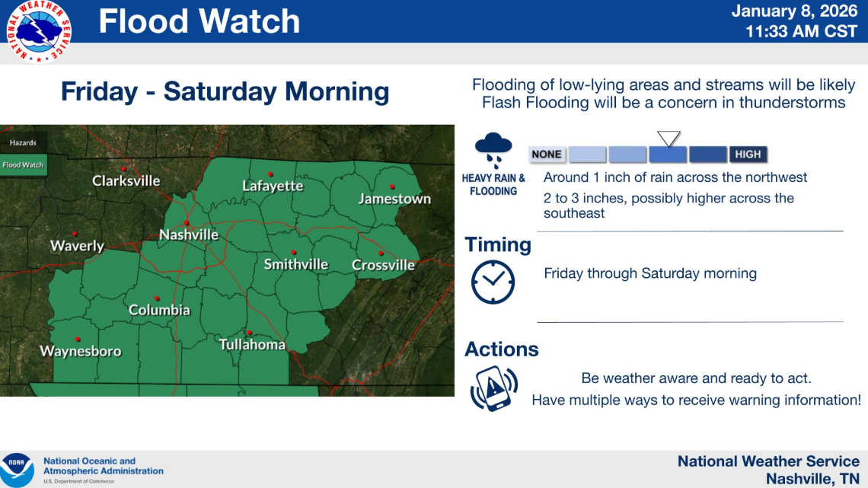Click the Crossville label on map
Viewport: 868px width, 488px height.
pyautogui.click(x=383, y=265)
